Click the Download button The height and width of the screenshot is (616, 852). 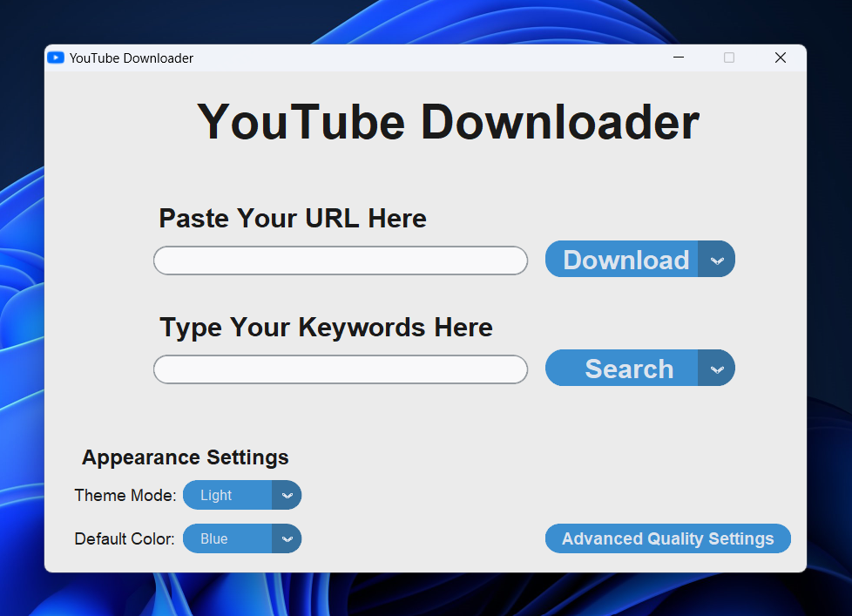click(622, 259)
